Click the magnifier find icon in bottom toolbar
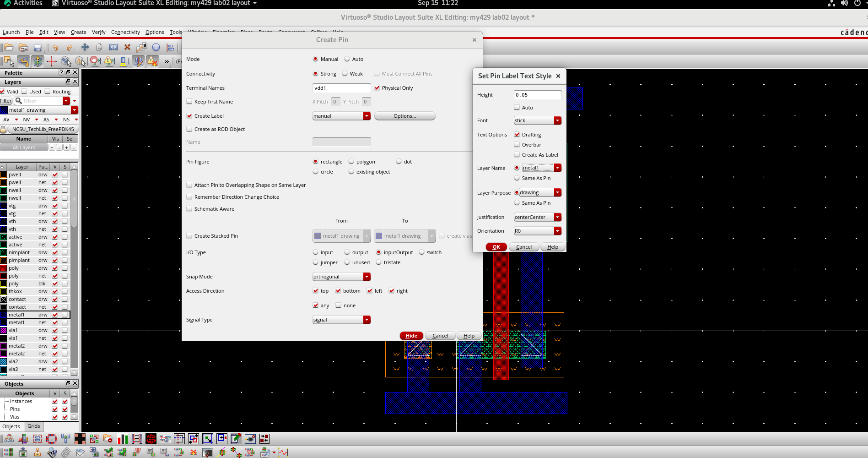Viewport: 868px width, 458px height. tap(52, 453)
